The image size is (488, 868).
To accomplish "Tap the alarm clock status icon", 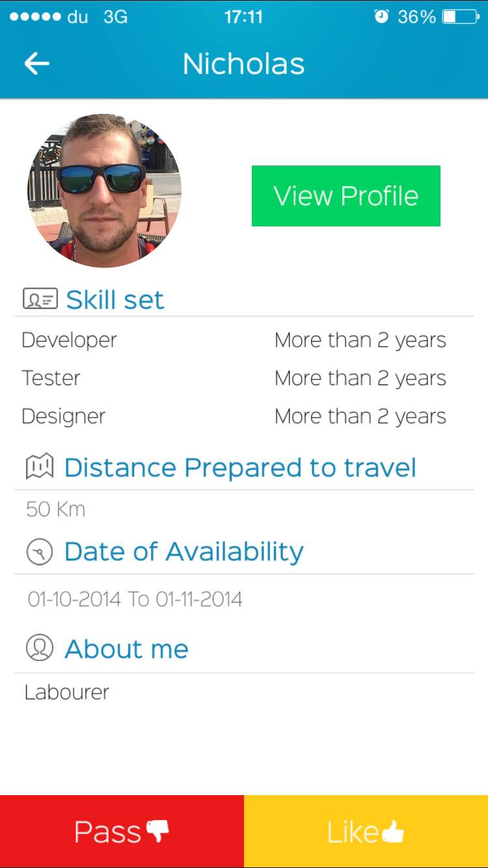I will (x=381, y=17).
